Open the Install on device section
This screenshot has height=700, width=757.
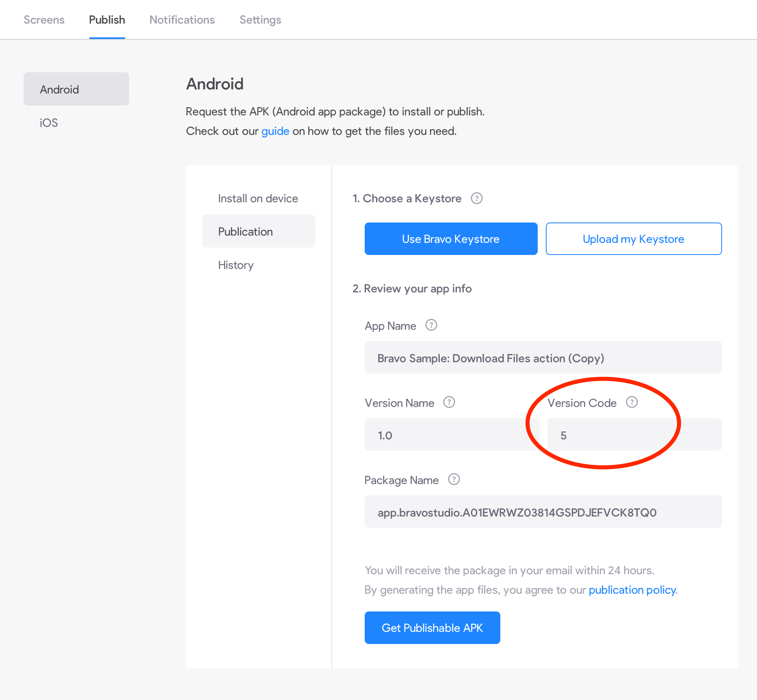(x=258, y=199)
